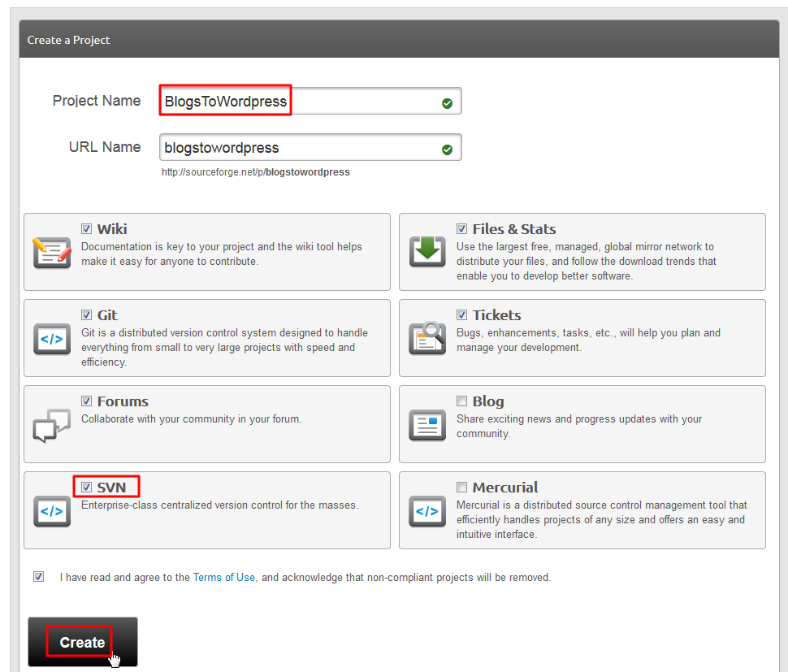Click the "Bugs, enhancements, tasks" description
The image size is (788, 672).
click(588, 340)
